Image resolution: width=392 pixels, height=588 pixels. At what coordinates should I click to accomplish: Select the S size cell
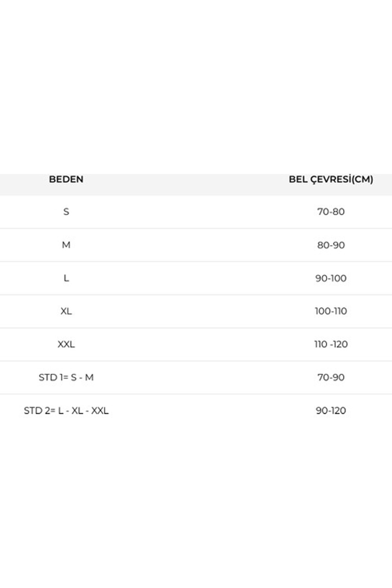(x=66, y=212)
